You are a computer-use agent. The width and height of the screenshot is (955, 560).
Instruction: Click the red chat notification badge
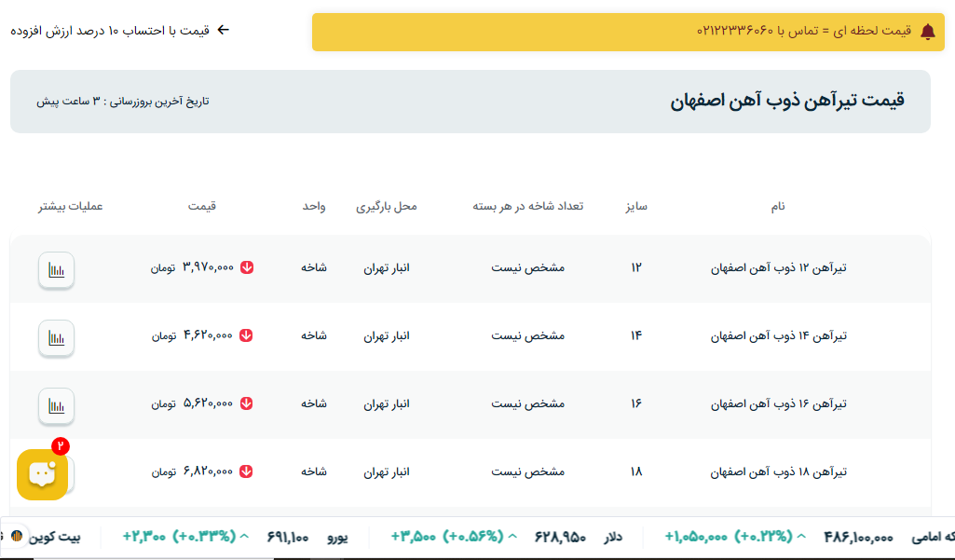61,446
